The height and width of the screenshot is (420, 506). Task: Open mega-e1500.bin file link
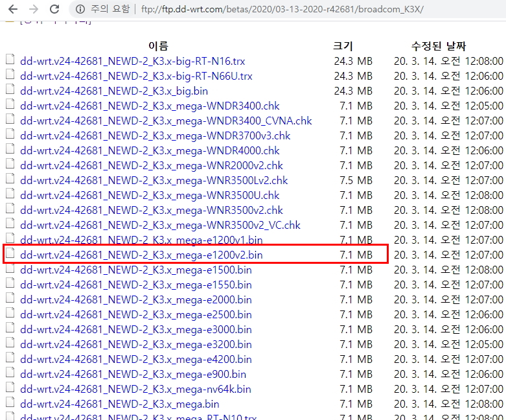pos(136,270)
